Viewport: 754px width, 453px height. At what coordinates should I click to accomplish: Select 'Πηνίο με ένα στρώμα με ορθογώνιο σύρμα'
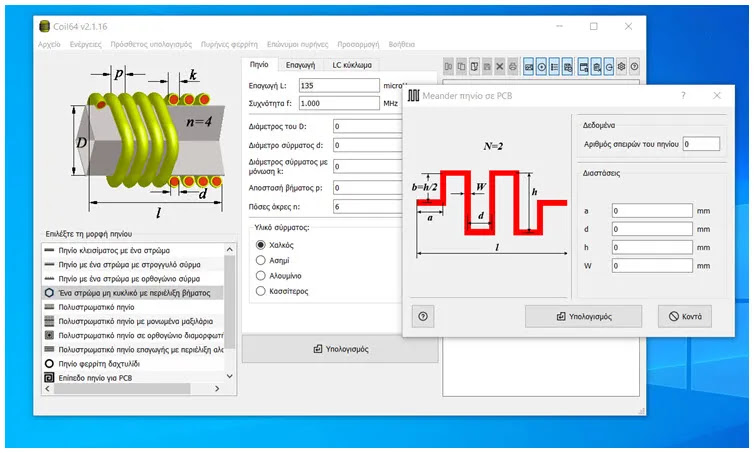[133, 279]
